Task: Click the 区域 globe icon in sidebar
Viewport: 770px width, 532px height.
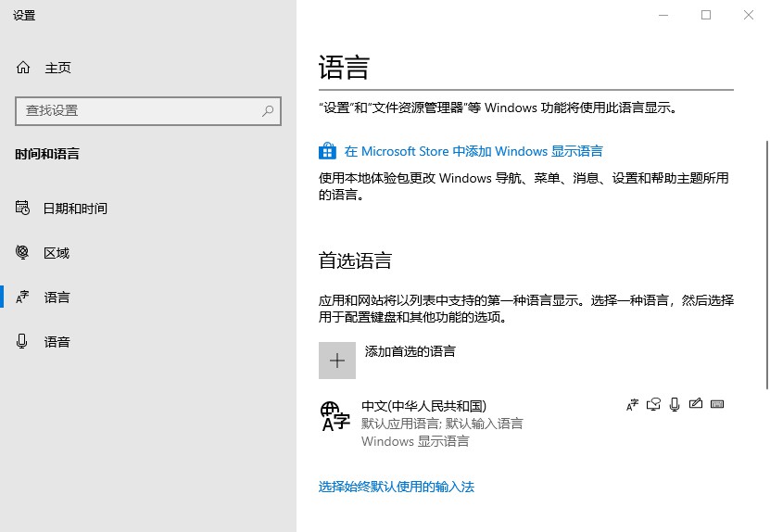Action: click(23, 253)
